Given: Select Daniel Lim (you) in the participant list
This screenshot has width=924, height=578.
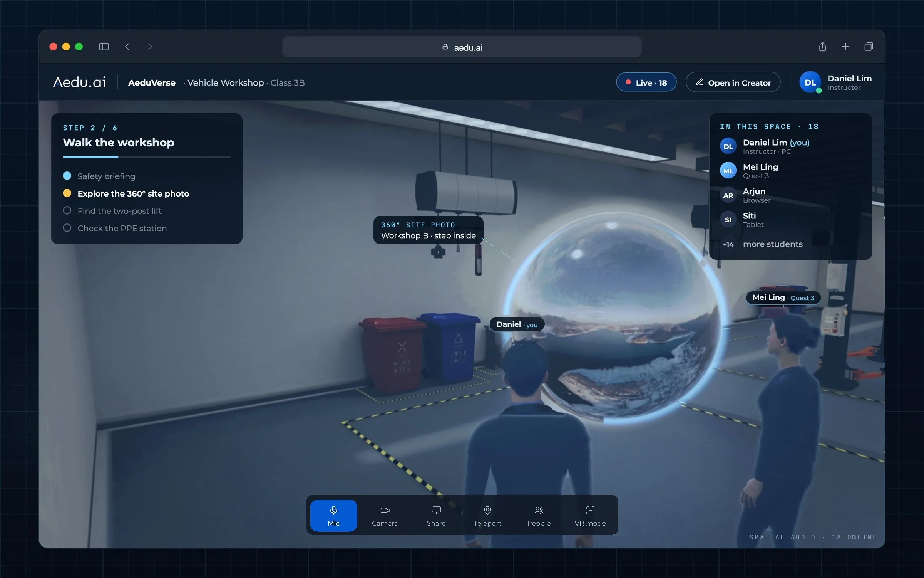Looking at the screenshot, I should [x=790, y=146].
